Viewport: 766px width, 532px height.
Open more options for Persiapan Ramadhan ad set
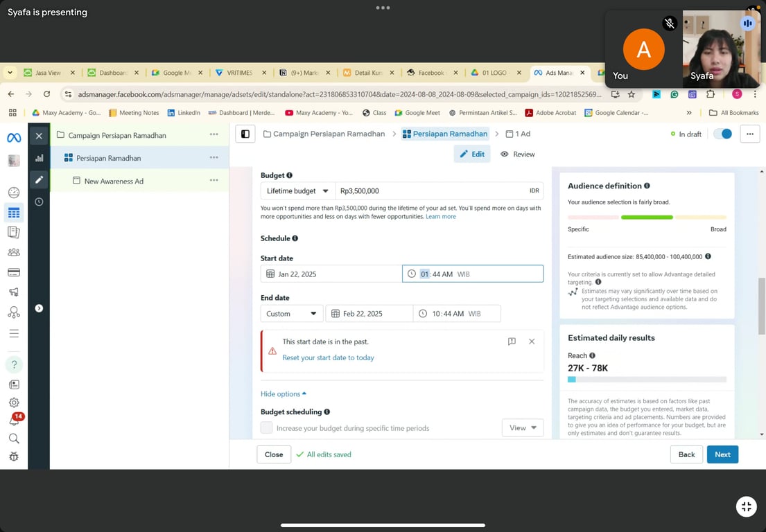[214, 157]
